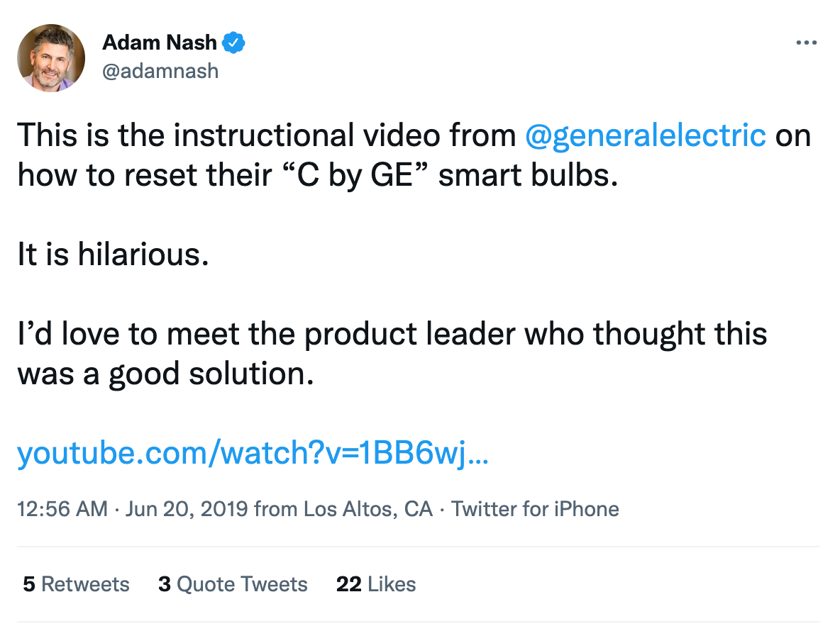Open the @generalelectric mention
The width and height of the screenshot is (840, 631).
(x=646, y=135)
